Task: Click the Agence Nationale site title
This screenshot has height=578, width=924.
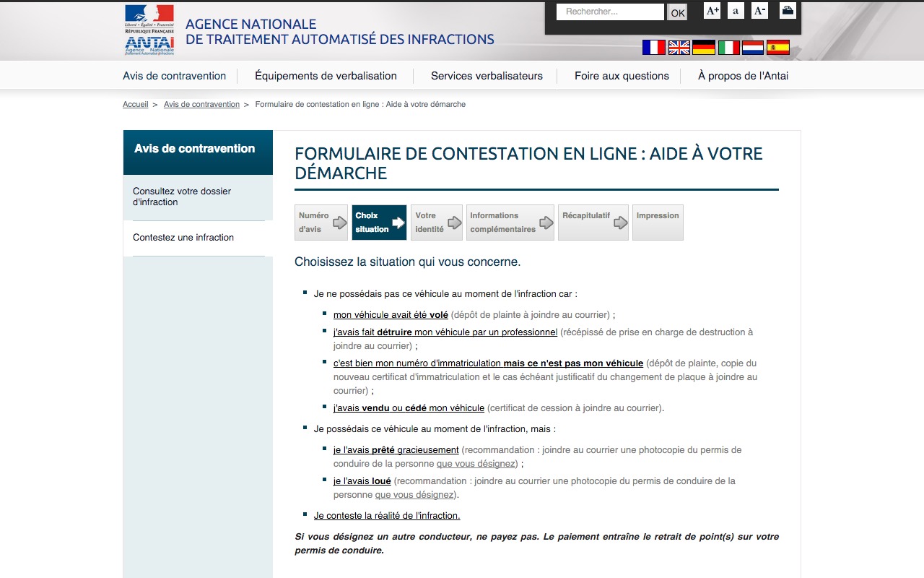Action: click(x=340, y=32)
